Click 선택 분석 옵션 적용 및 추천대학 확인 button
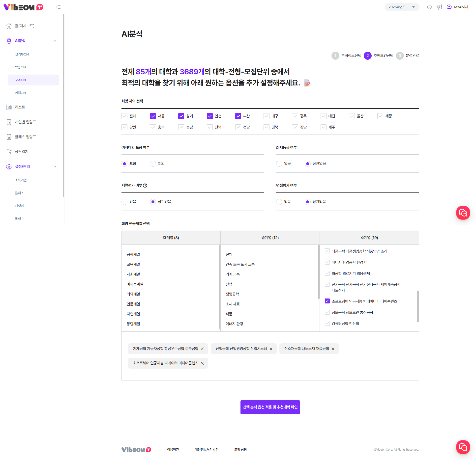 pyautogui.click(x=270, y=407)
